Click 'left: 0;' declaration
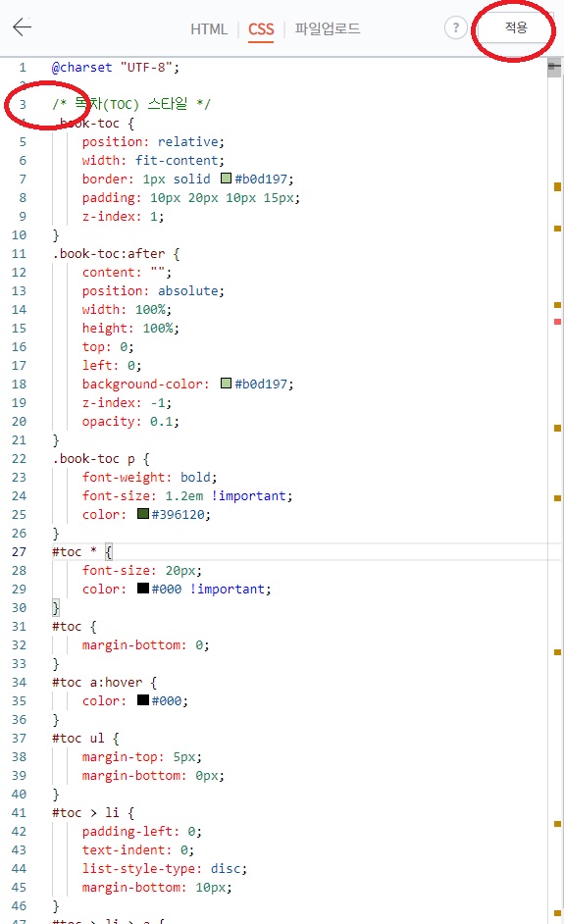The height and width of the screenshot is (924, 564). click(112, 365)
